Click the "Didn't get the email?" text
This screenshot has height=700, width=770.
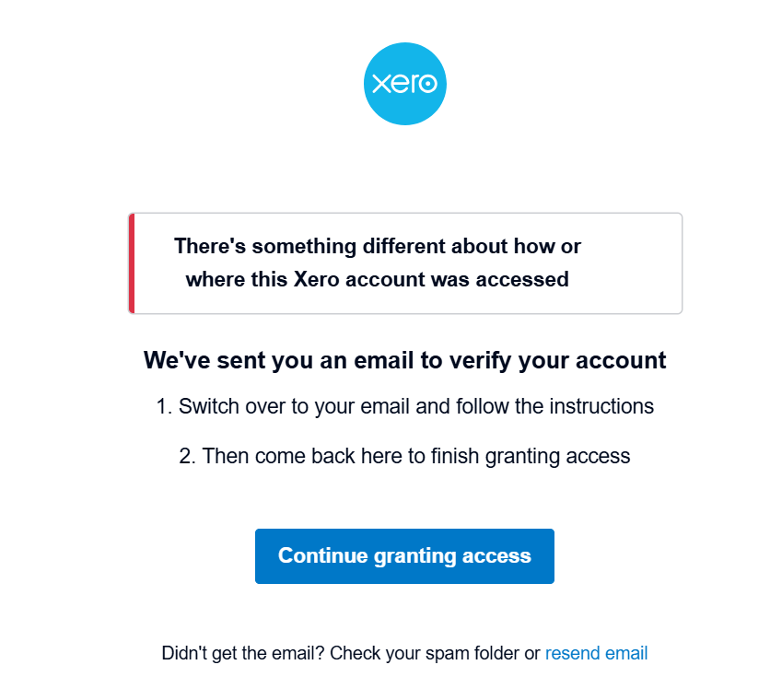point(243,654)
